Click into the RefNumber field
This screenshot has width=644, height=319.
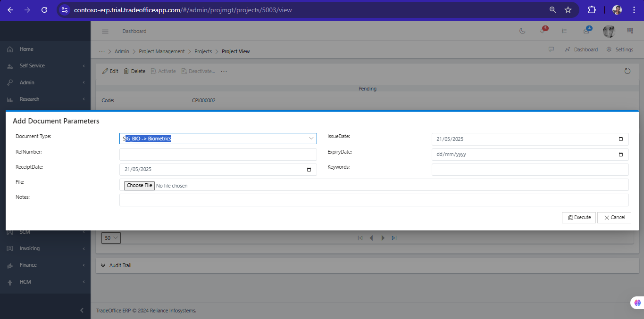point(217,154)
